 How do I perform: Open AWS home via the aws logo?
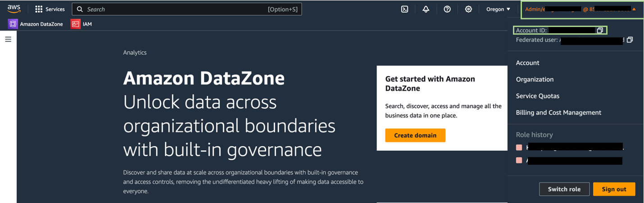pyautogui.click(x=14, y=9)
